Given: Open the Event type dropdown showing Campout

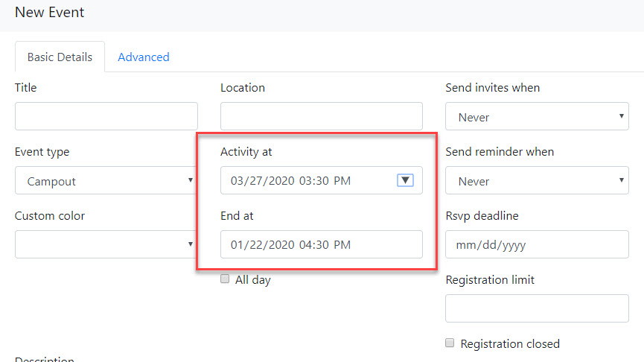Looking at the screenshot, I should click(x=106, y=181).
